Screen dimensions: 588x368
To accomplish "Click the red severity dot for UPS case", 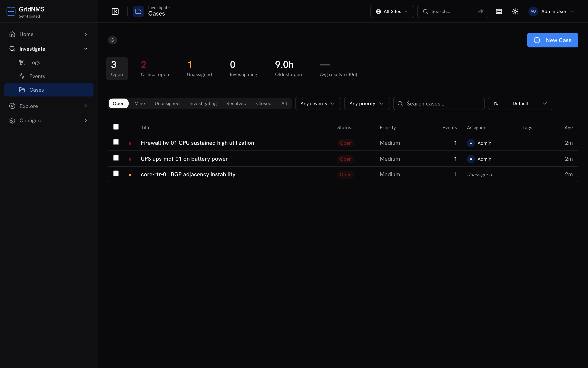I will [x=130, y=159].
